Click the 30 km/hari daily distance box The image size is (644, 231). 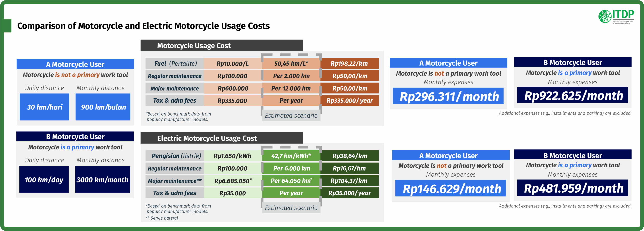click(45, 107)
